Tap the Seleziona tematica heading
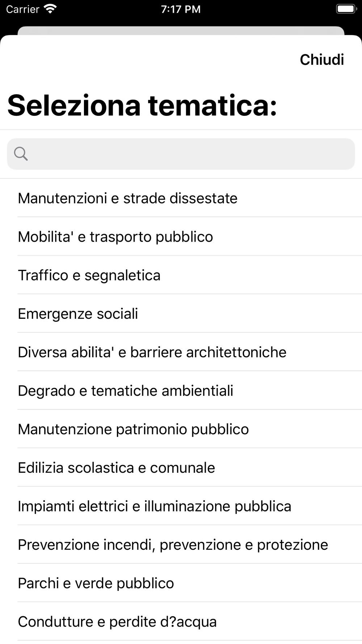362x644 pixels. [142, 105]
